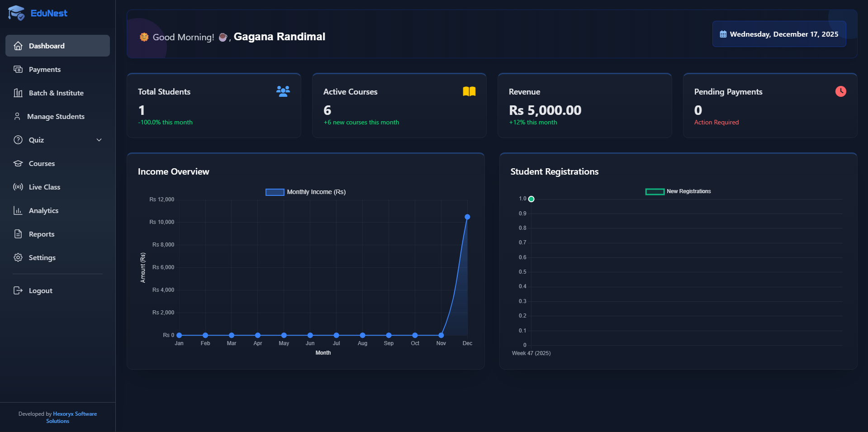Click the Active Courses book icon
Image resolution: width=868 pixels, height=432 pixels.
point(469,91)
